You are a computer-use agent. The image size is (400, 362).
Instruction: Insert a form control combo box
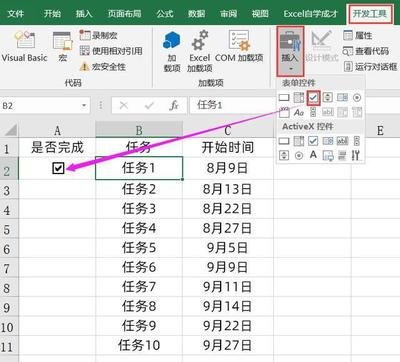click(x=299, y=98)
